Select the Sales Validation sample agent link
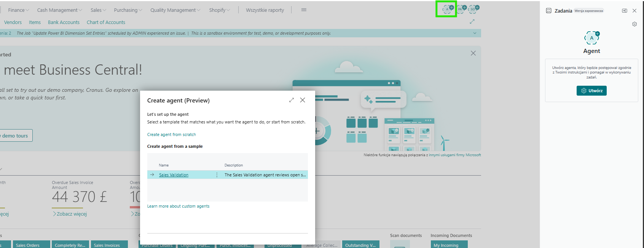Image resolution: width=644 pixels, height=248 pixels. tap(174, 175)
